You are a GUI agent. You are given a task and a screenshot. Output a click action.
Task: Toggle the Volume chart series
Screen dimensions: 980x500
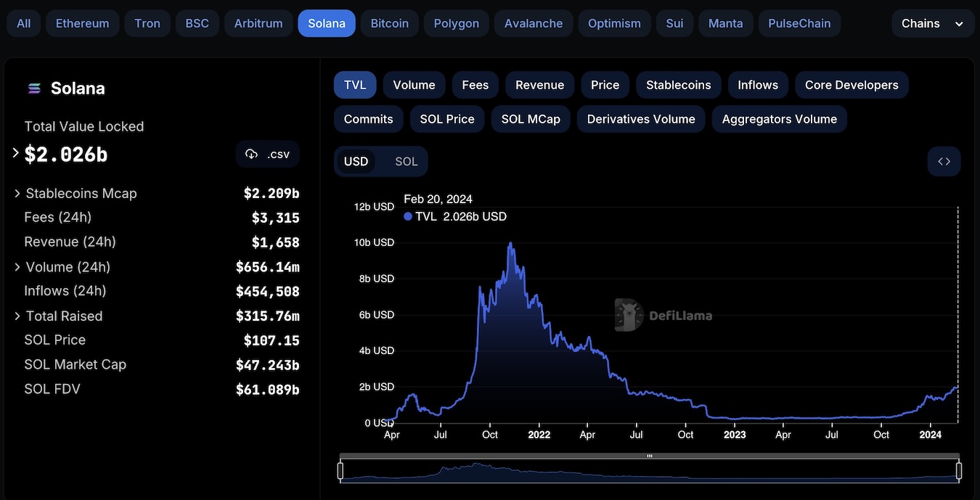click(414, 85)
